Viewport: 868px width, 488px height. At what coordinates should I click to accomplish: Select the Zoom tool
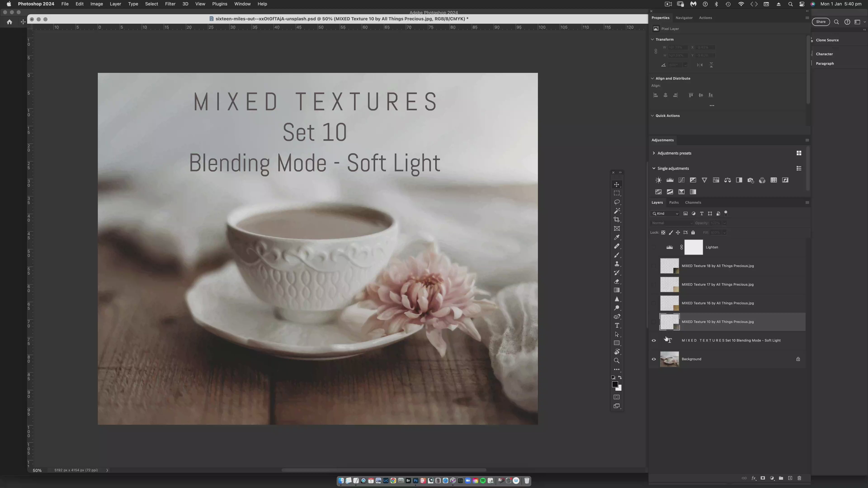[x=617, y=360]
